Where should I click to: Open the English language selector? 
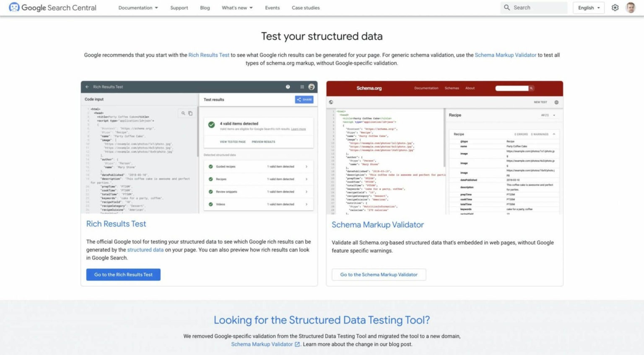click(588, 8)
